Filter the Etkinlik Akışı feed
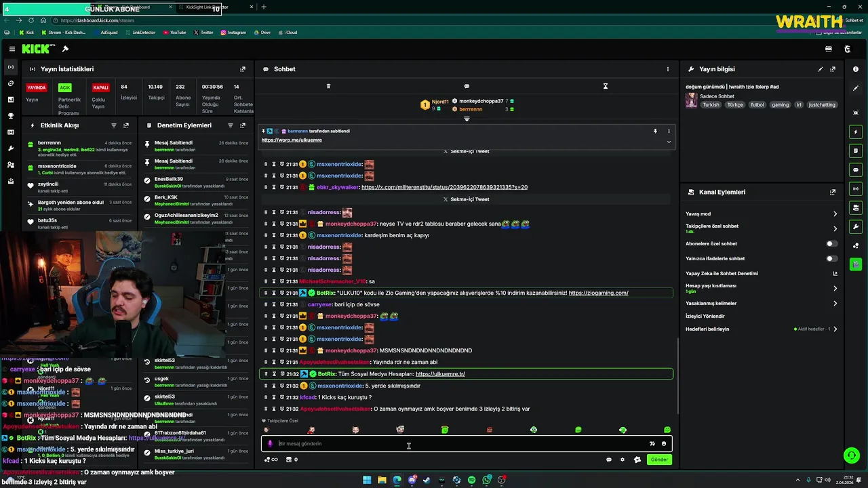This screenshot has height=488, width=868. tap(113, 125)
